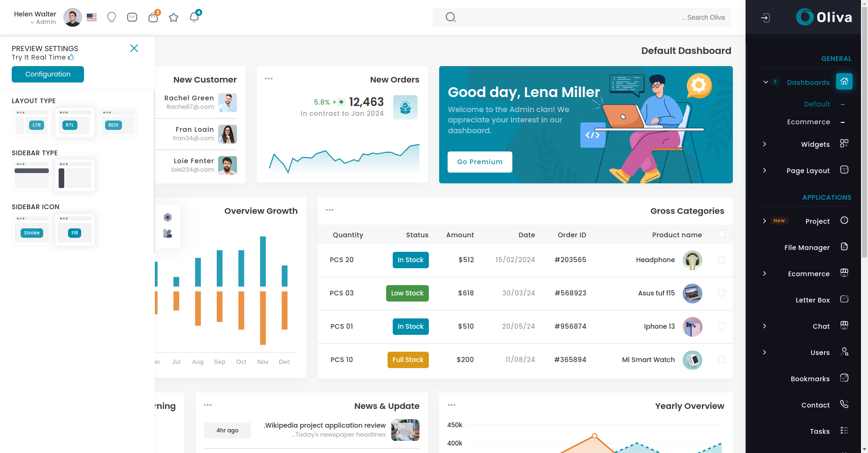The image size is (868, 453).
Task: Toggle the light bulb theme icon
Action: point(112,17)
